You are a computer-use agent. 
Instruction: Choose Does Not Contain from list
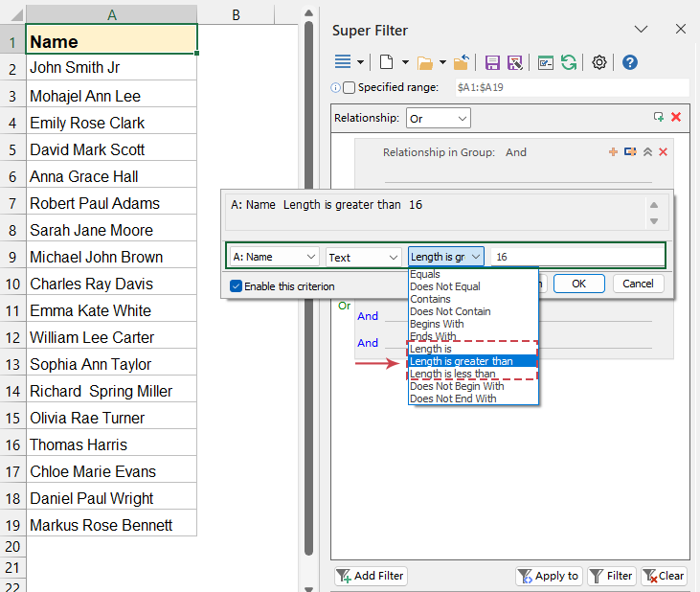[450, 311]
